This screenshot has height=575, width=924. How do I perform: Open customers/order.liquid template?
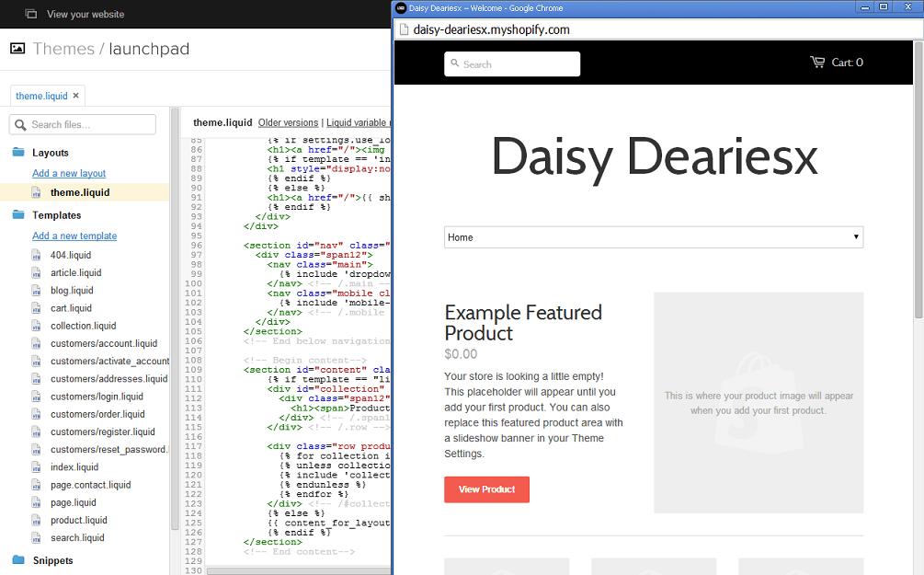click(x=97, y=415)
